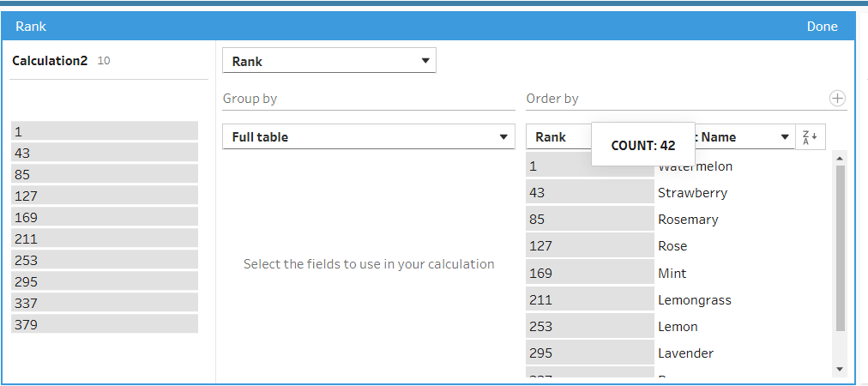868x386 pixels.
Task: Click the Lemongrass row in Order by
Action: (x=695, y=299)
